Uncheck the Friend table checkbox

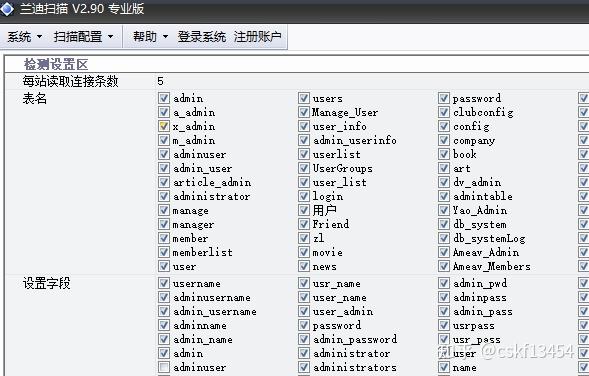pos(304,224)
